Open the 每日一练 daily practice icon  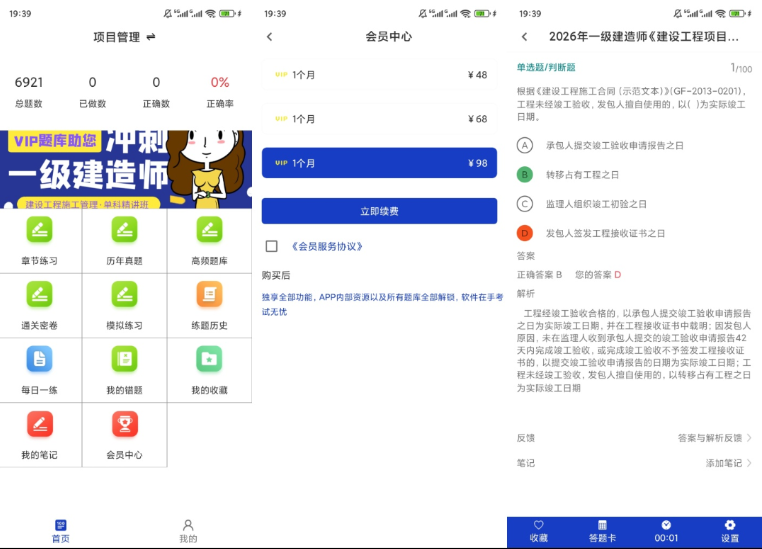coord(39,359)
